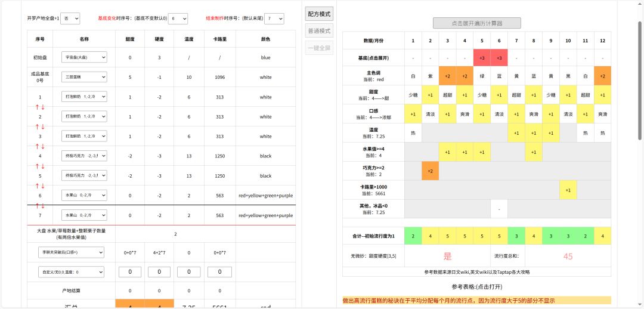644x309 pixels.
Task: Open the 开罗产地全盘+1 dropdown
Action: 70,19
